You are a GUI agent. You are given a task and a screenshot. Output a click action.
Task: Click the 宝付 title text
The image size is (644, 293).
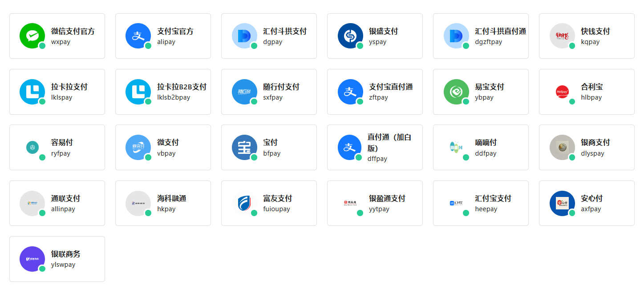(x=271, y=143)
